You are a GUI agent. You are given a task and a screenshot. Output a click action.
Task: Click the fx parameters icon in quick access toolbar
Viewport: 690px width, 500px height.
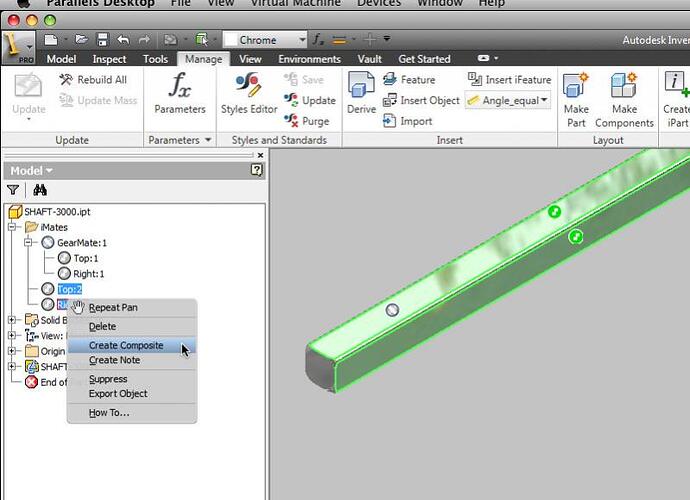point(318,40)
